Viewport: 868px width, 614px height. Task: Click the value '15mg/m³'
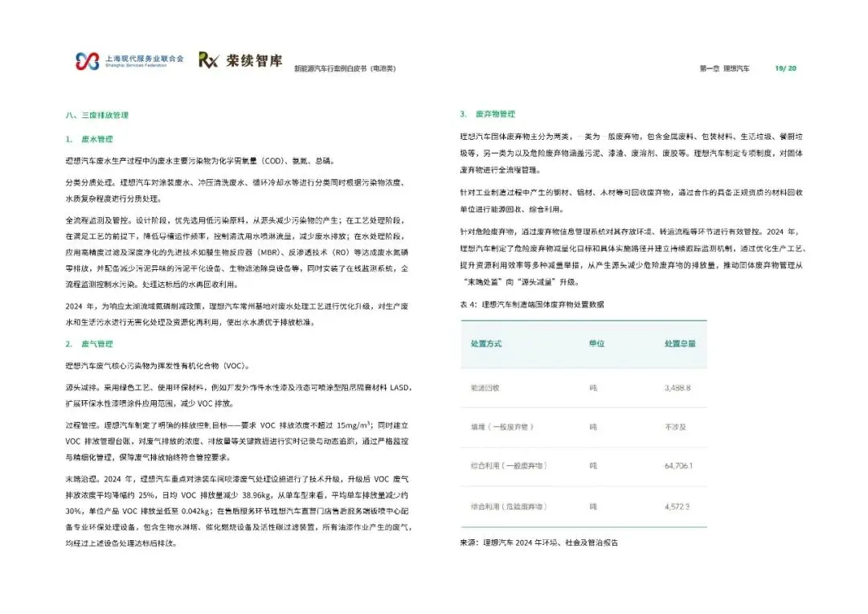(353, 425)
